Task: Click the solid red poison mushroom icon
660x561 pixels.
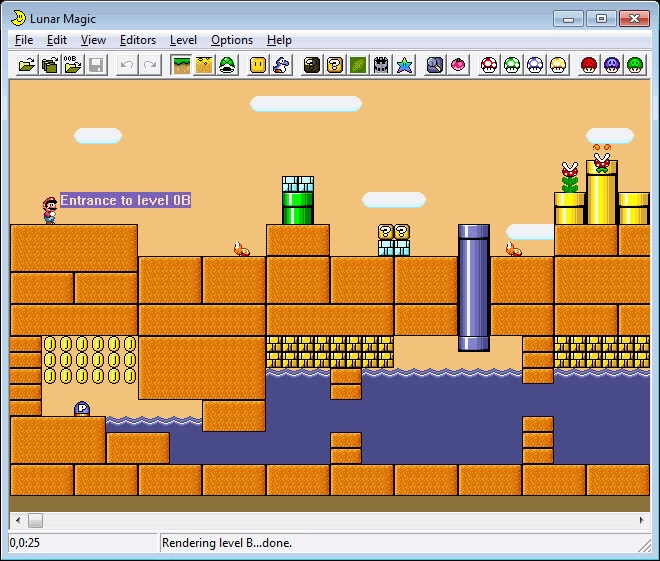Action: [589, 65]
